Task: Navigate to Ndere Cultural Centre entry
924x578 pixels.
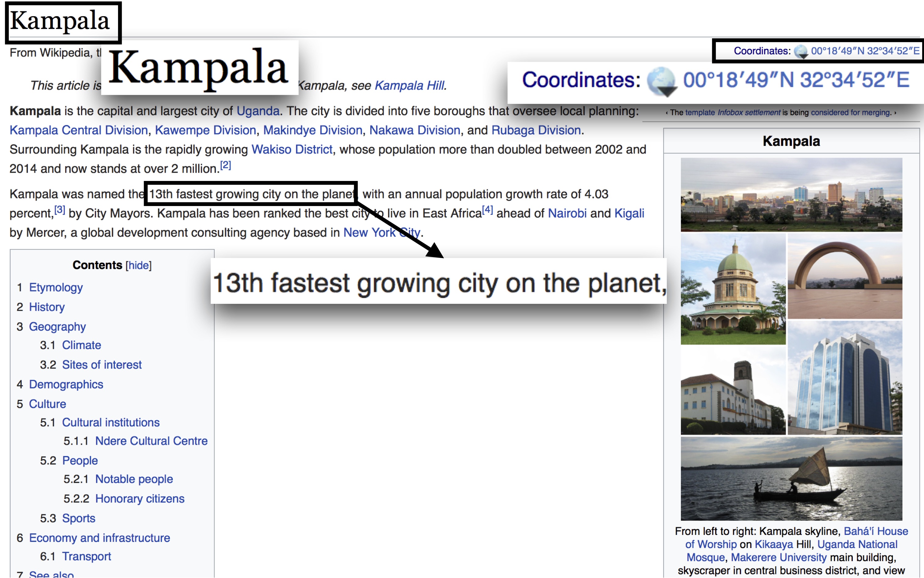Action: coord(151,441)
